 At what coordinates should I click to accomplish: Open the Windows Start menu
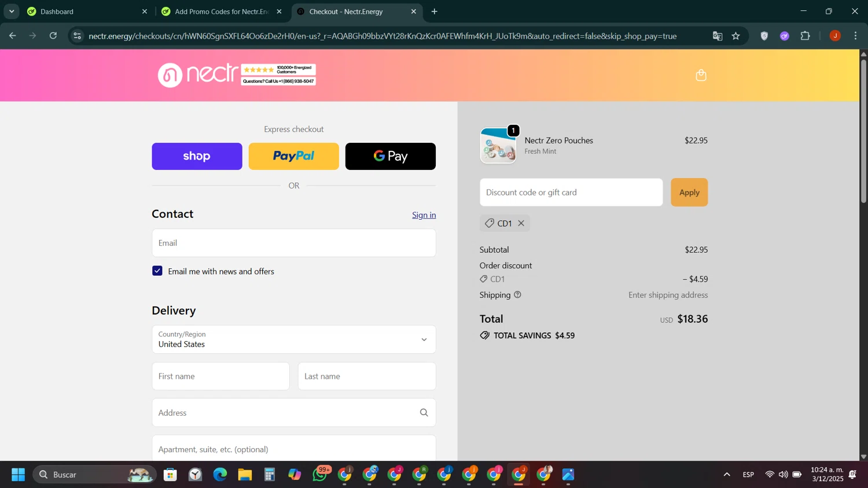tap(18, 475)
